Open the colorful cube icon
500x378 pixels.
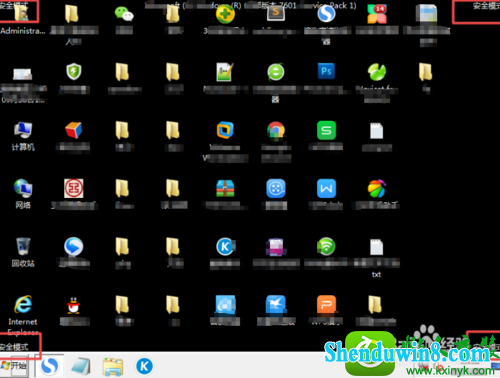coord(74,130)
